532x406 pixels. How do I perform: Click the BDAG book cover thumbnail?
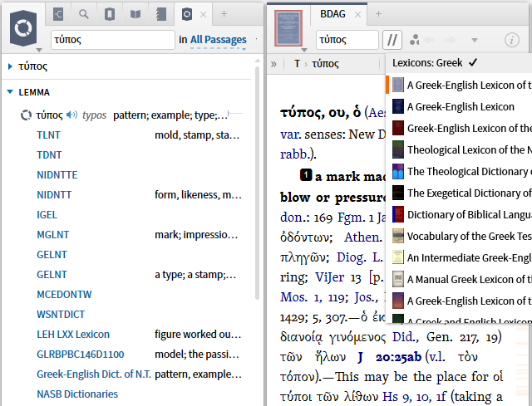288,28
